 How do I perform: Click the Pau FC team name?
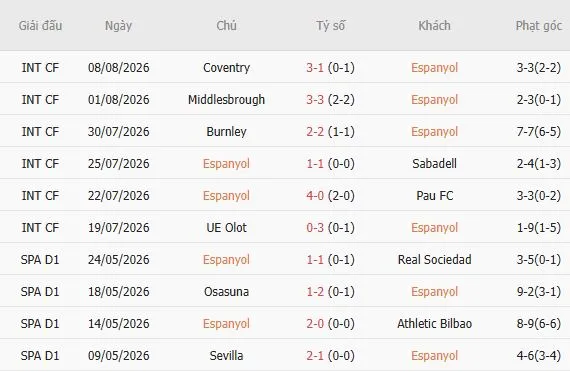coord(434,196)
